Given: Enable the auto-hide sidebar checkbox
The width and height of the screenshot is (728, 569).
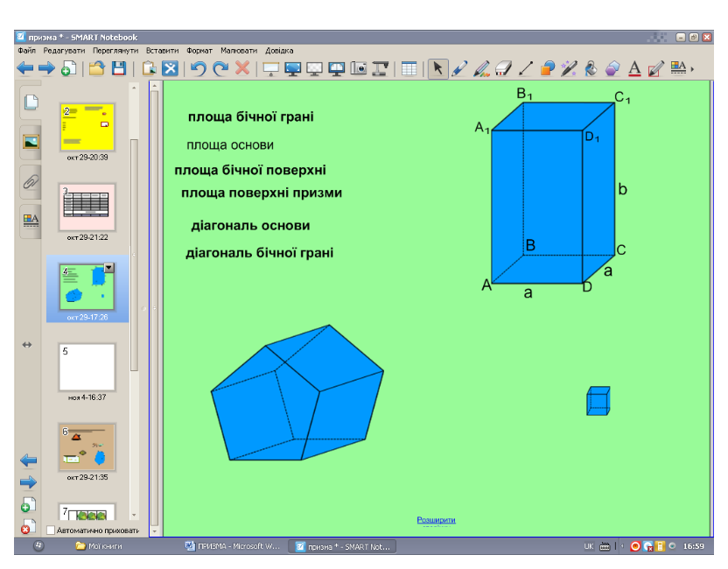Looking at the screenshot, I should pos(51,530).
